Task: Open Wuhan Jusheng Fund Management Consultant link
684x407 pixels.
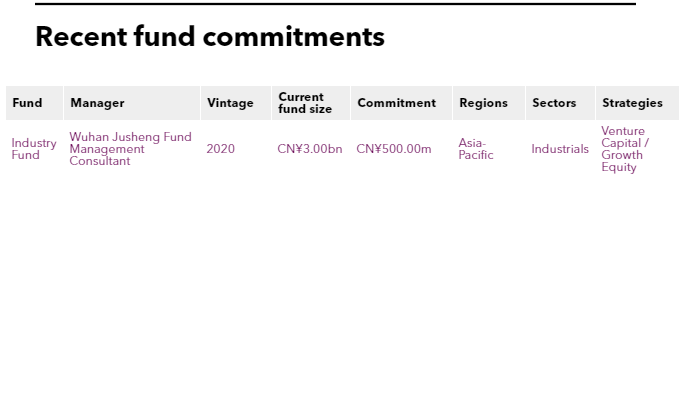Action: click(130, 149)
